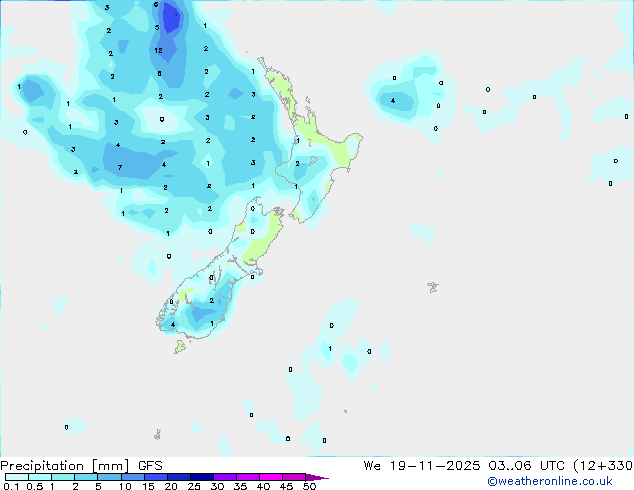634x490 pixels.
Task: Choose the 30–35 mm purple swatch
Action: (225, 477)
